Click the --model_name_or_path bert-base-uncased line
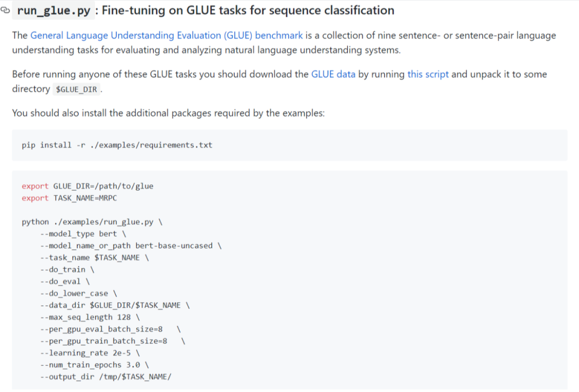 tap(130, 246)
